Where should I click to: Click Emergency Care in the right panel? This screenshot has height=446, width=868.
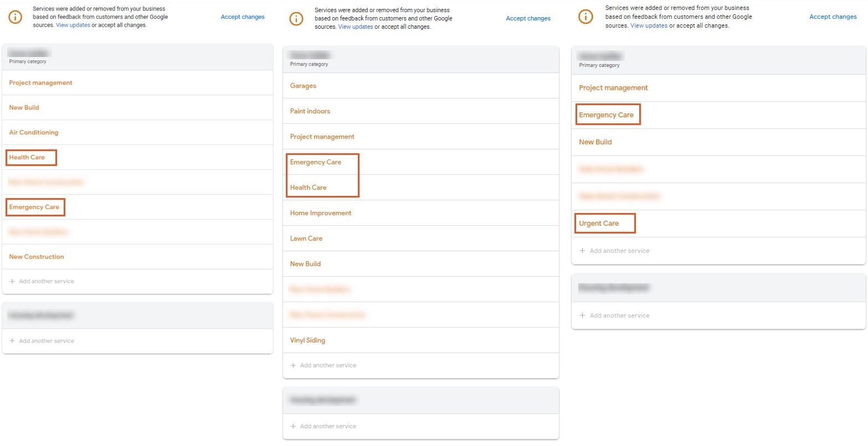coord(606,115)
